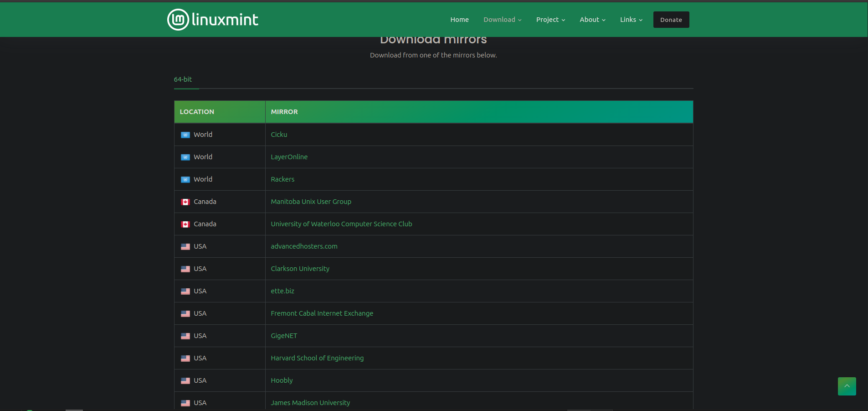This screenshot has height=411, width=868.
Task: Click USA flag in ette.biz row
Action: pos(185,291)
